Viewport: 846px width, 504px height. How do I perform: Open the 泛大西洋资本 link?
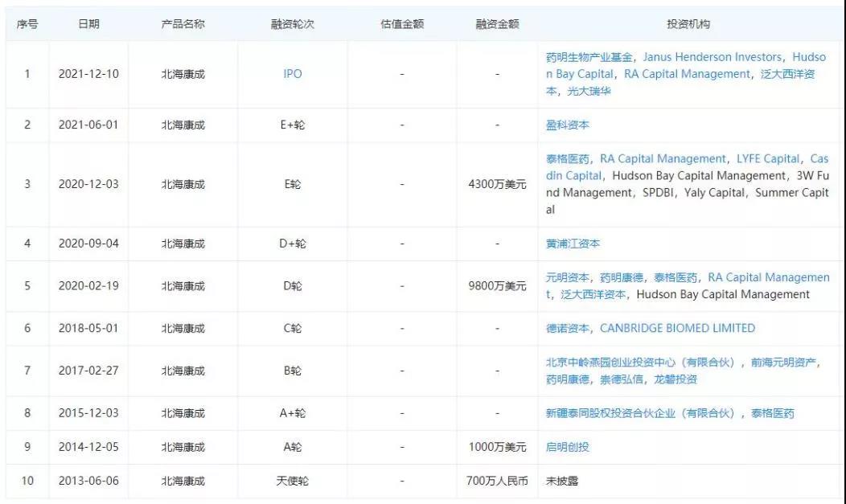[792, 74]
